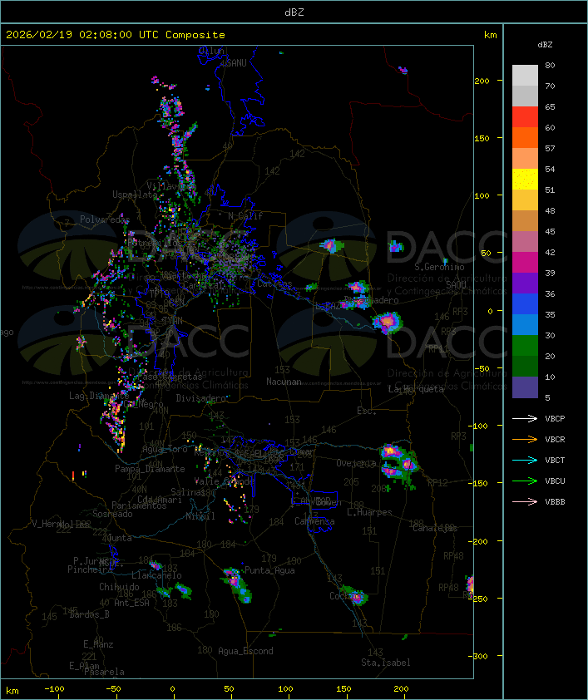Image resolution: width=588 pixels, height=700 pixels.
Task: Click the 'Nacunan' map label
Action: pyautogui.click(x=284, y=382)
